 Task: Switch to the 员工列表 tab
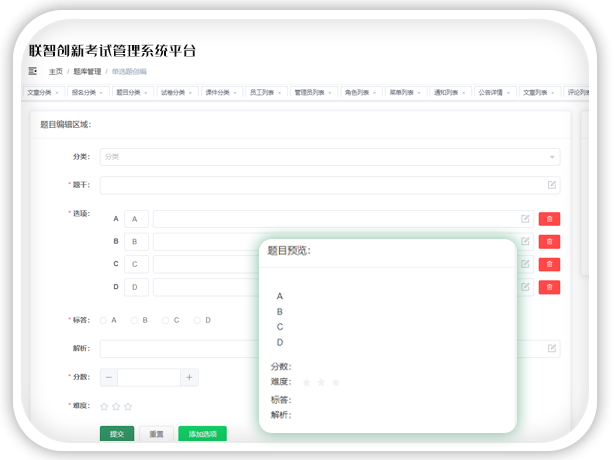click(x=263, y=92)
